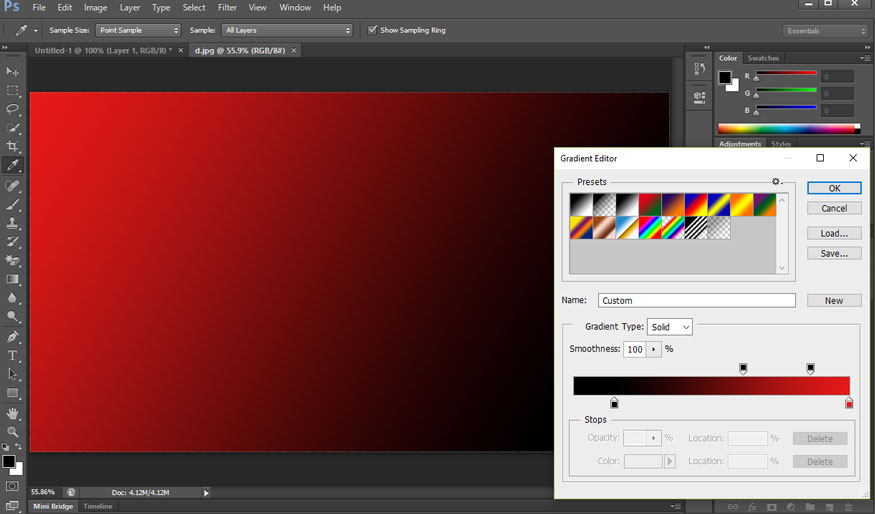This screenshot has height=514, width=875.
Task: Select the Spot Healing Brush tool
Action: pyautogui.click(x=12, y=185)
